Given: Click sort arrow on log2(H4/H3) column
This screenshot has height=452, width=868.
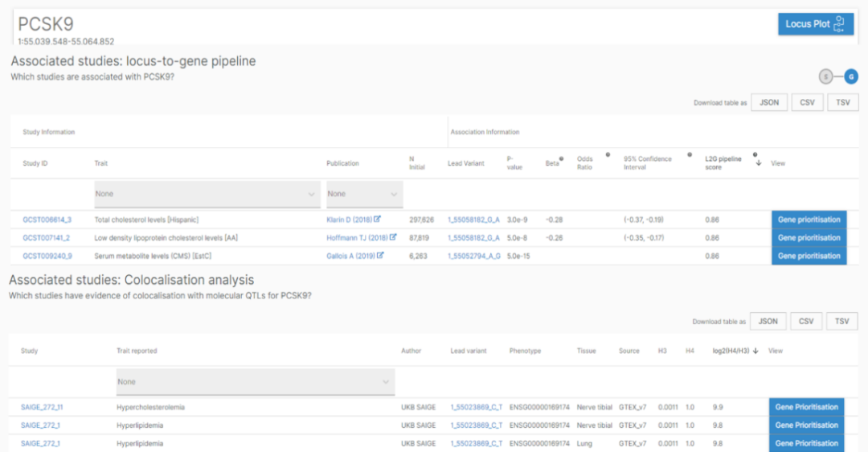Looking at the screenshot, I should coord(755,351).
